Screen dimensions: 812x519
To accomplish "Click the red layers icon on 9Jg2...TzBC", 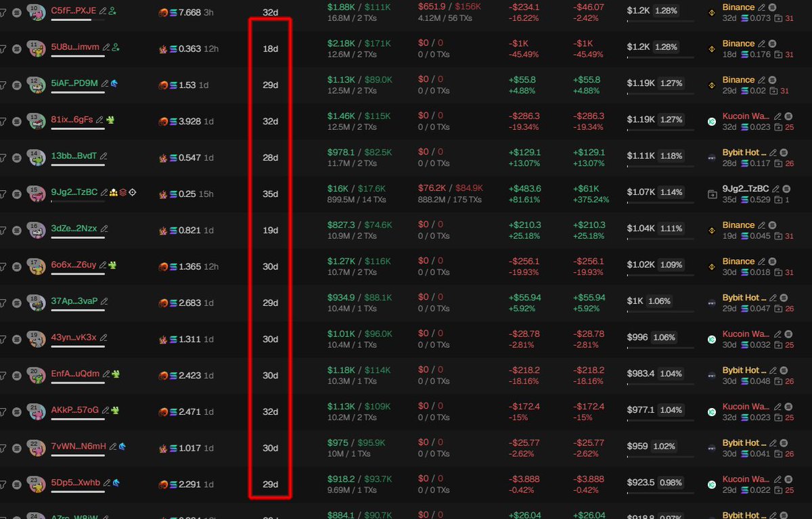I will 123,193.
